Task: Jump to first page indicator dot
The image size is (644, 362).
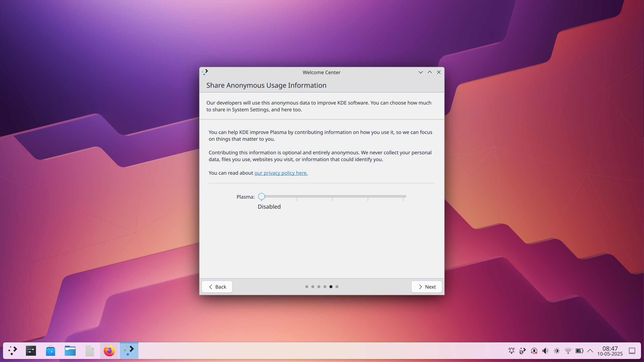Action: [x=307, y=287]
